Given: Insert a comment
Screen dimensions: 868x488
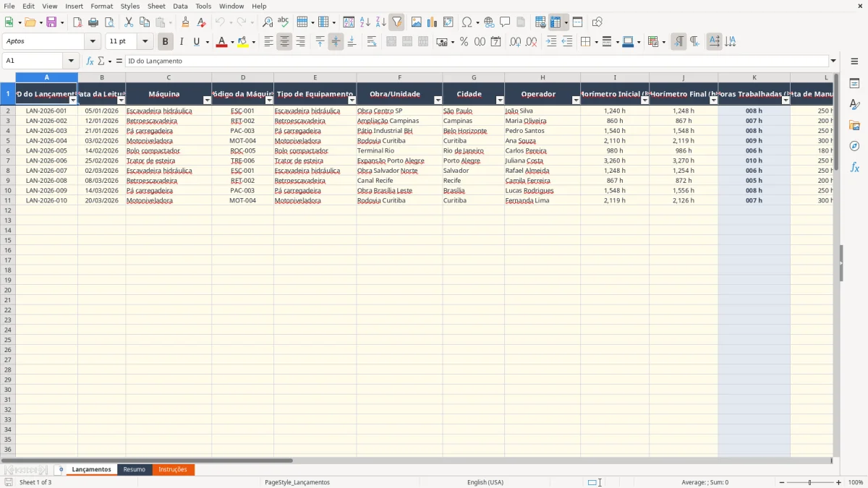Looking at the screenshot, I should 505,22.
